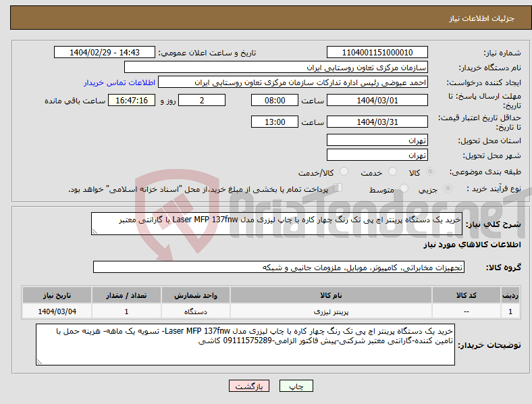532x404 pixels.
Task: Click the deadline time field 08:00
Action: [x=275, y=100]
